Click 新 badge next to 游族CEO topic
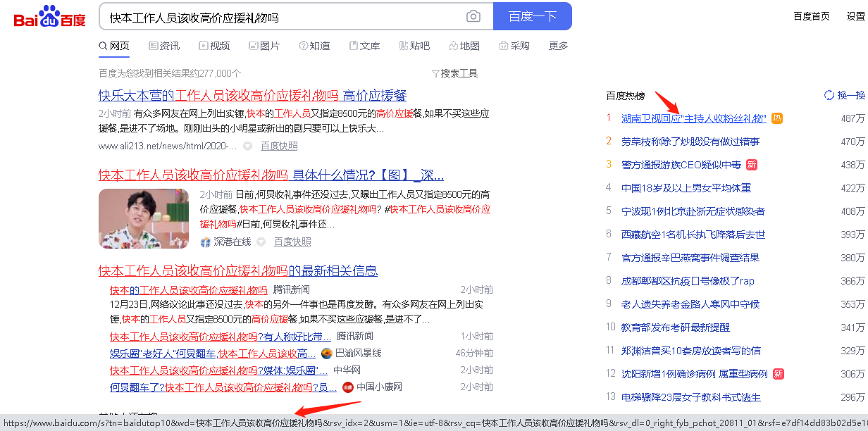 [x=752, y=165]
